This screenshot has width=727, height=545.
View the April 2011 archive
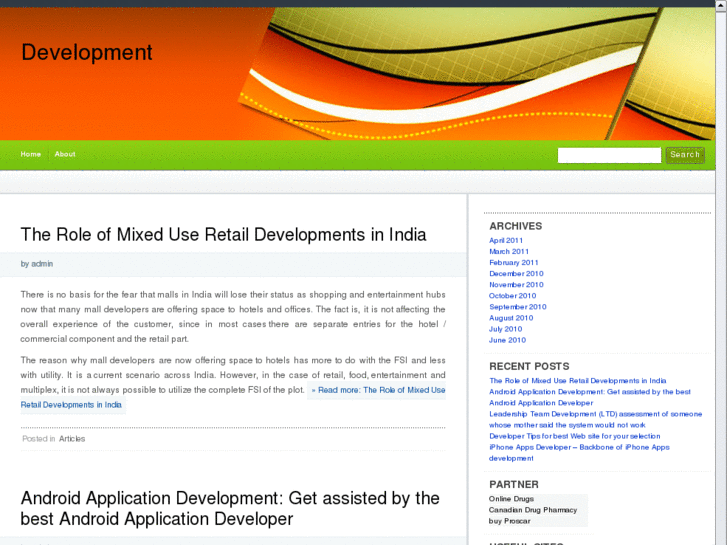(506, 241)
